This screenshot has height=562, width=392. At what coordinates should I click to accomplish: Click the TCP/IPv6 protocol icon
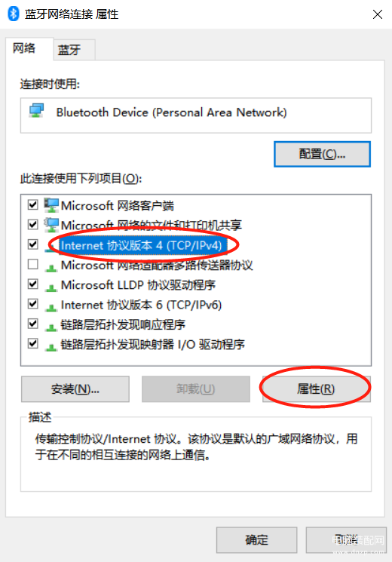pyautogui.click(x=51, y=307)
